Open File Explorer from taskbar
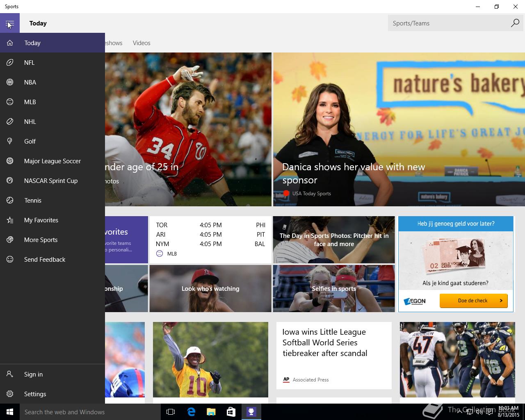525x420 pixels. click(x=211, y=412)
